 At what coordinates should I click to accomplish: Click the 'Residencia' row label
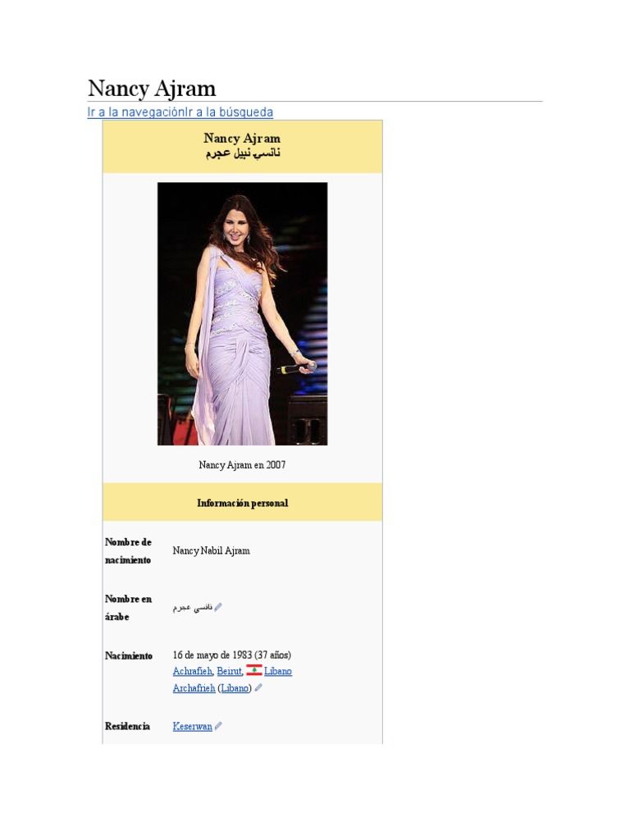pyautogui.click(x=127, y=726)
